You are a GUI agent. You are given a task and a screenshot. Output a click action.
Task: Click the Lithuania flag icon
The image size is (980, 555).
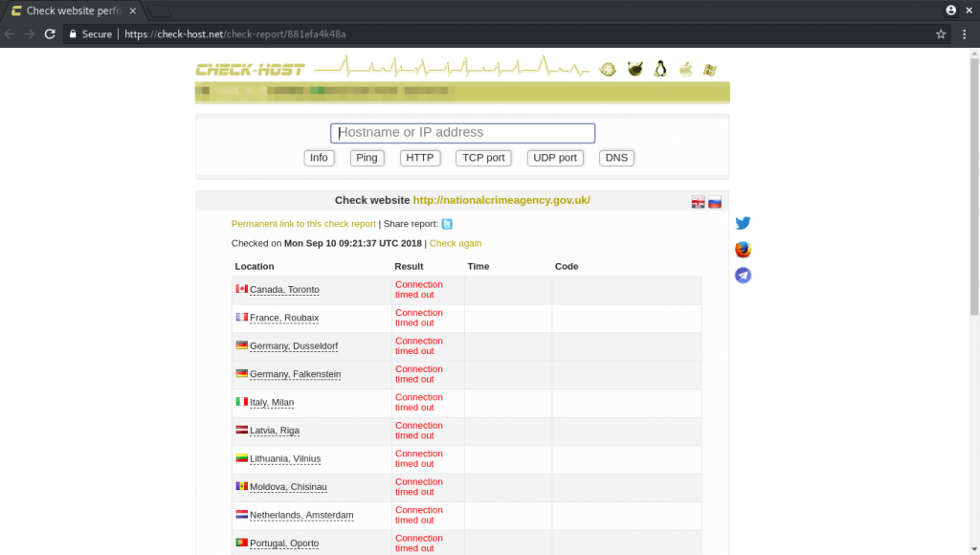[x=242, y=458]
